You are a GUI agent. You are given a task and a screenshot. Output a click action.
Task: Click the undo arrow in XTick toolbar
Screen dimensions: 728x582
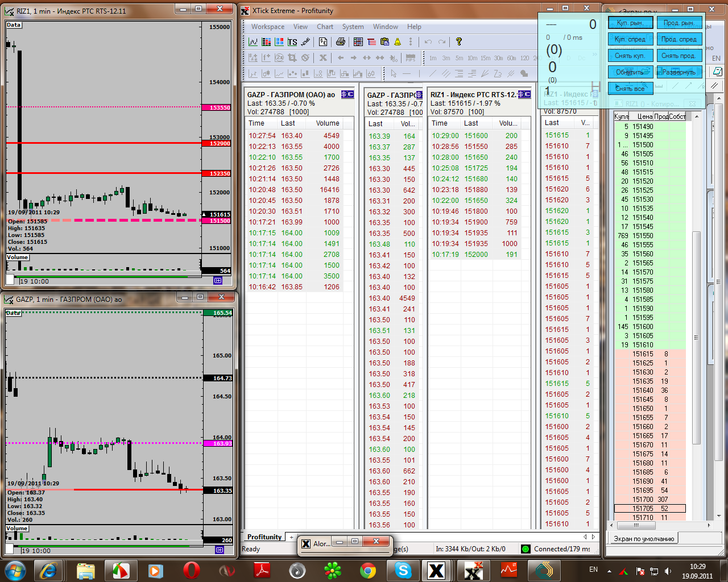tap(428, 42)
